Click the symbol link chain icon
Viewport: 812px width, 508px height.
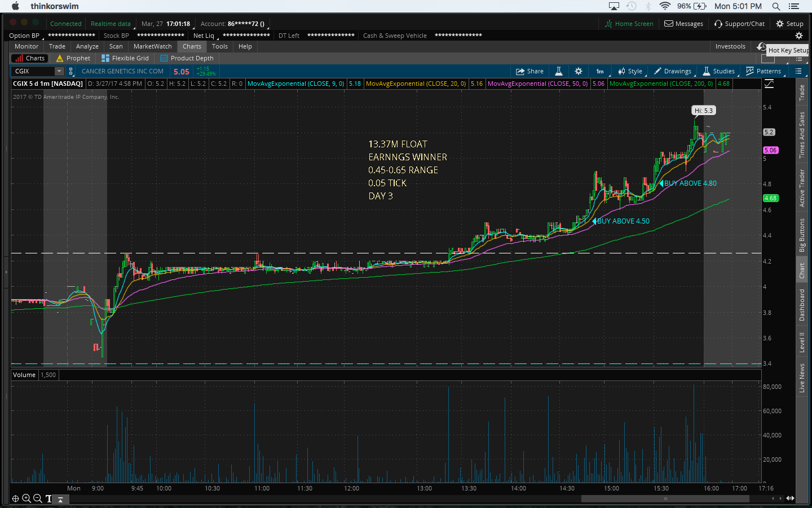[x=71, y=71]
